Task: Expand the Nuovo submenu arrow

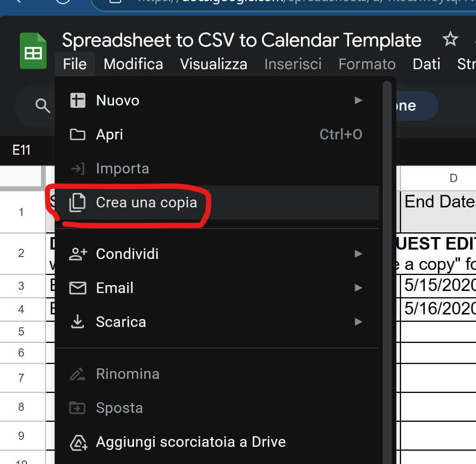Action: tap(358, 100)
